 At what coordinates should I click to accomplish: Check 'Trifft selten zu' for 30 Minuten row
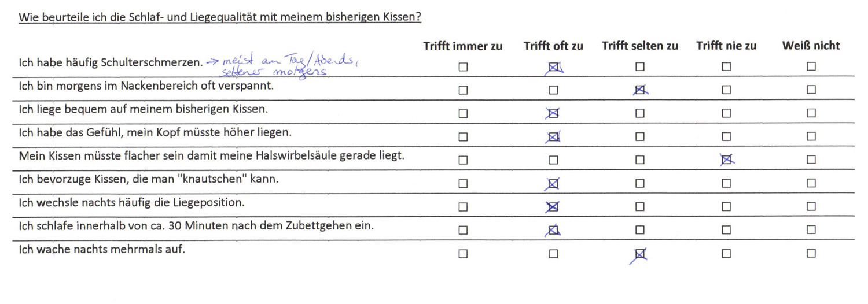click(639, 230)
